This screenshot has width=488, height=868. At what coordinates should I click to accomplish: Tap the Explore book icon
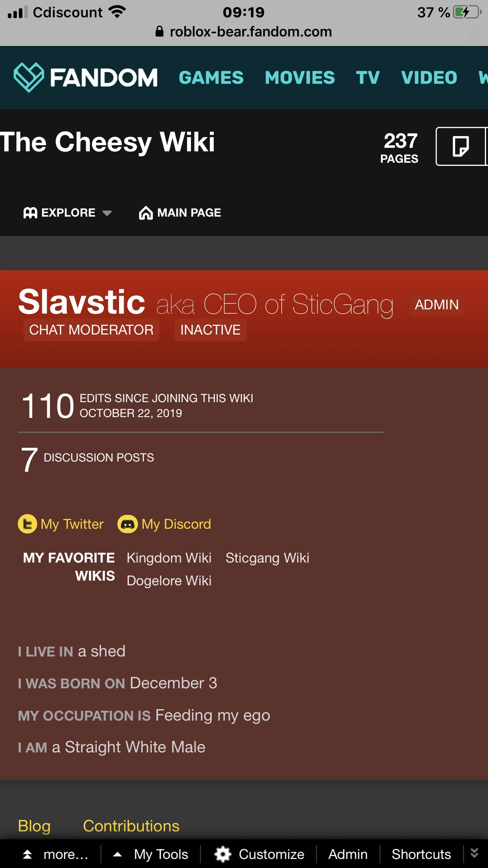(30, 213)
